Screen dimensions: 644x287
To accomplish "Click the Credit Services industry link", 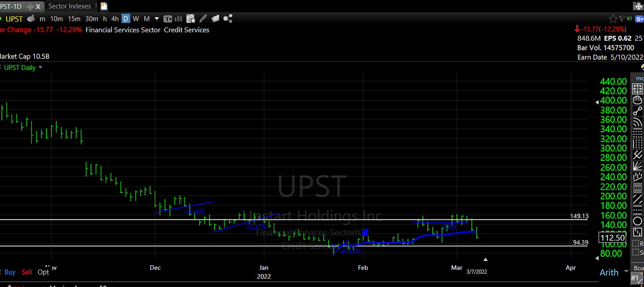I will coord(187,30).
